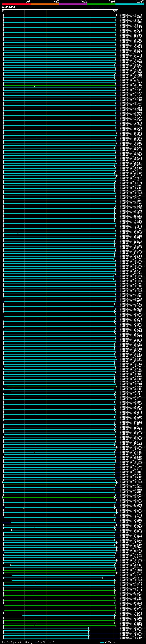Open hit UniRef100_P40372

coord(131,77)
